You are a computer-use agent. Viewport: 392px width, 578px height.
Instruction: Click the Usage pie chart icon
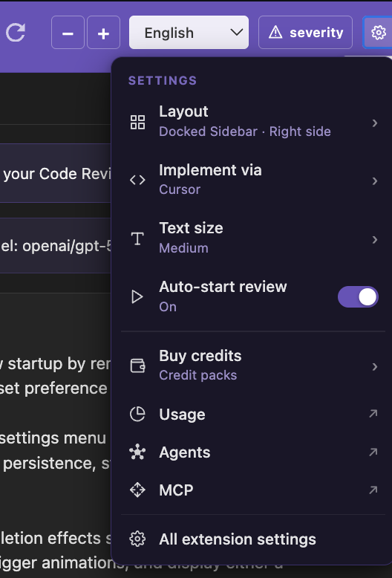coord(137,415)
